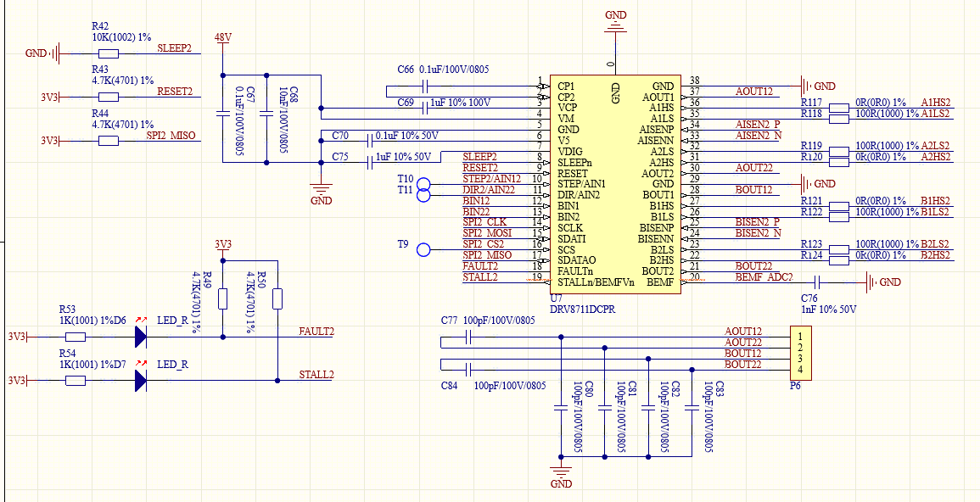Select the R44 resistor symbol
Image resolution: width=980 pixels, height=502 pixels.
coord(109,141)
